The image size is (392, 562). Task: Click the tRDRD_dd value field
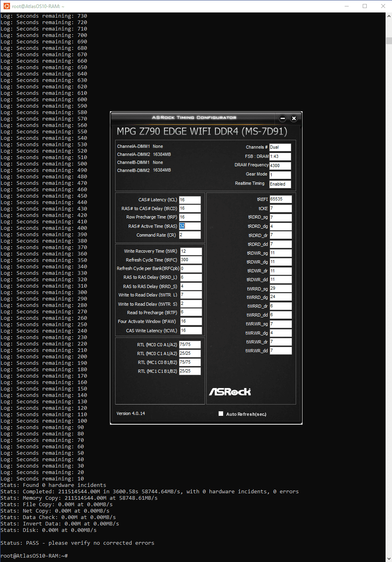pyautogui.click(x=280, y=244)
